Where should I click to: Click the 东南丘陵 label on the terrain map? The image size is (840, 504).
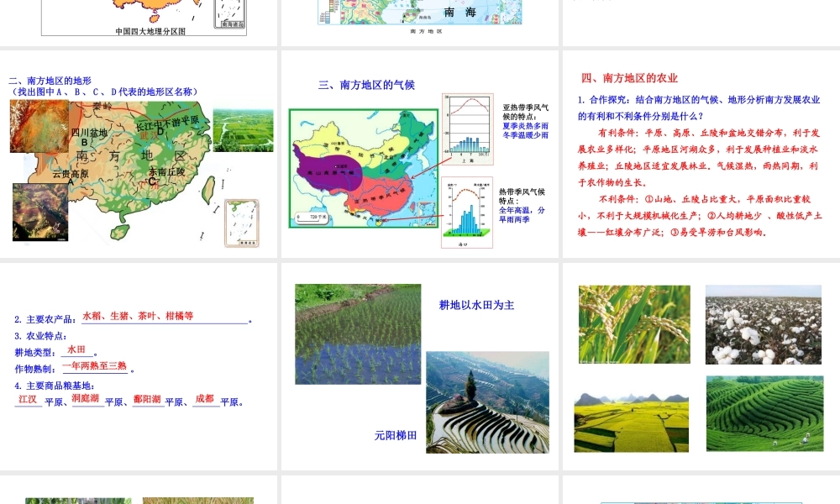pos(166,172)
